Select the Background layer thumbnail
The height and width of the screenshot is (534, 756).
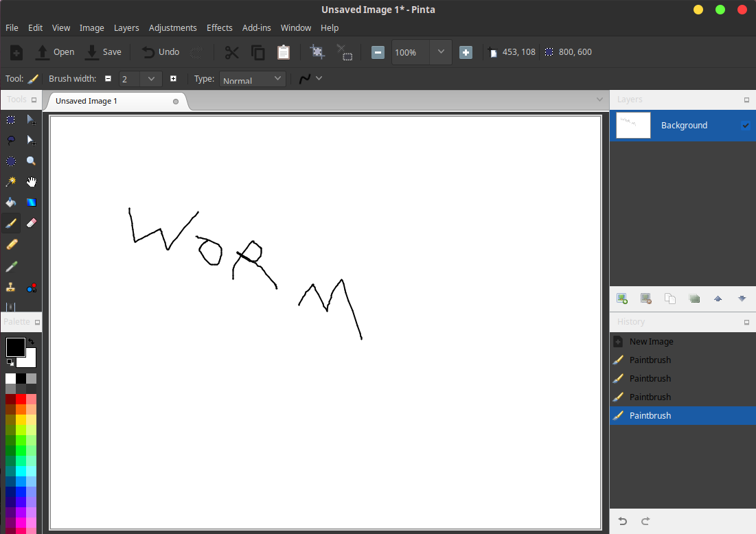633,126
